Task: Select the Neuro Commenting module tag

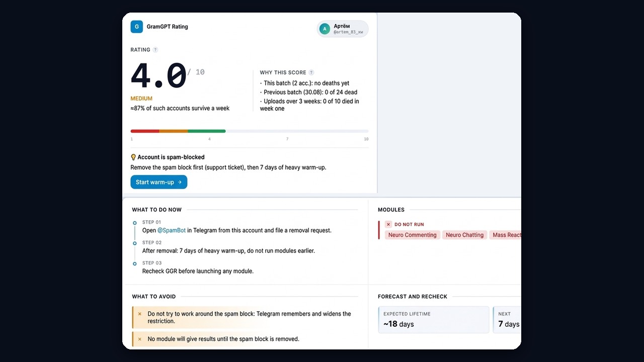Action: [x=413, y=235]
